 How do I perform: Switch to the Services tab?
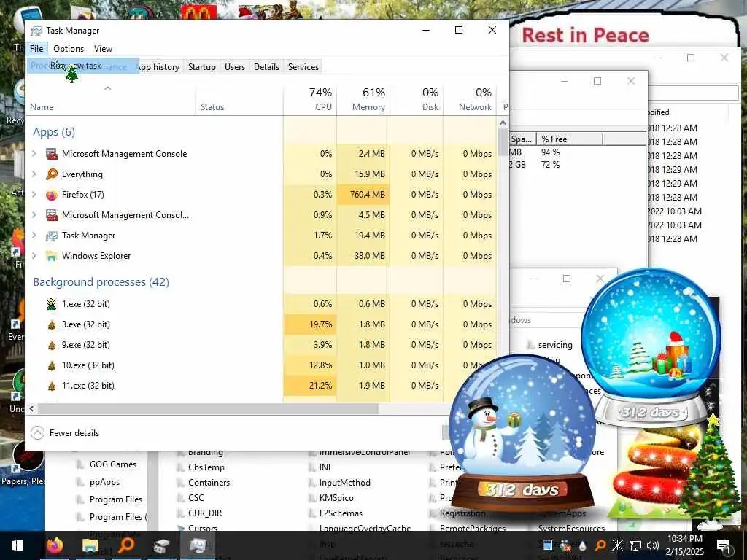pyautogui.click(x=303, y=66)
